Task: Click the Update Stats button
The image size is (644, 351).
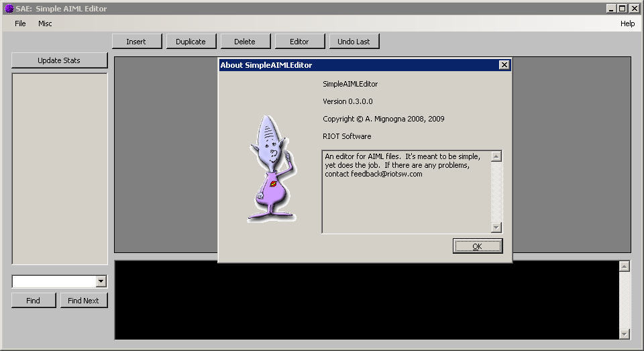Action: (59, 60)
